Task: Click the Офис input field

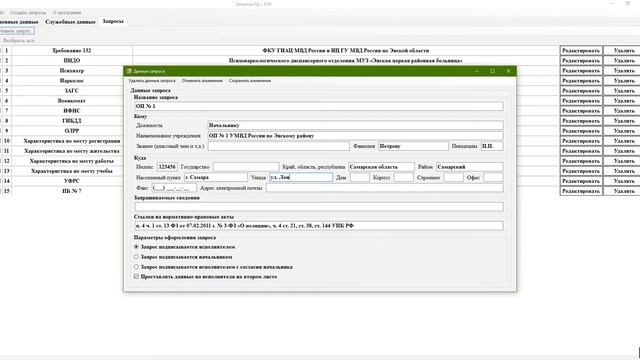Action: tap(493, 178)
